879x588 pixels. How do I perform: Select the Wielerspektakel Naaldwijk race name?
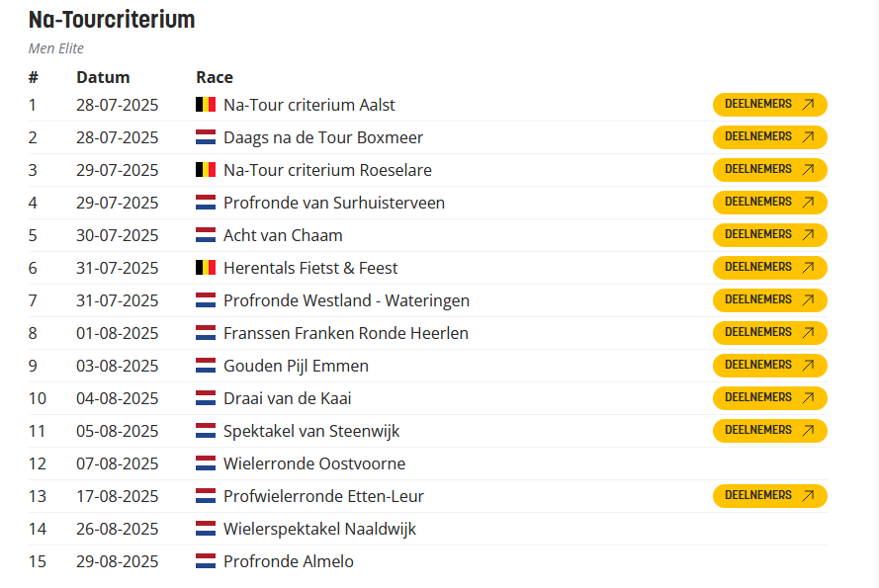click(319, 529)
